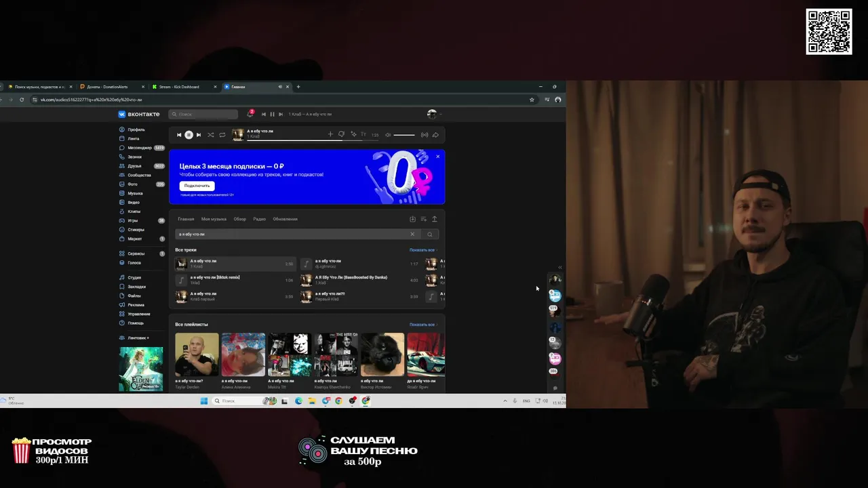Play the BassBoosted By Danka track

(x=359, y=280)
